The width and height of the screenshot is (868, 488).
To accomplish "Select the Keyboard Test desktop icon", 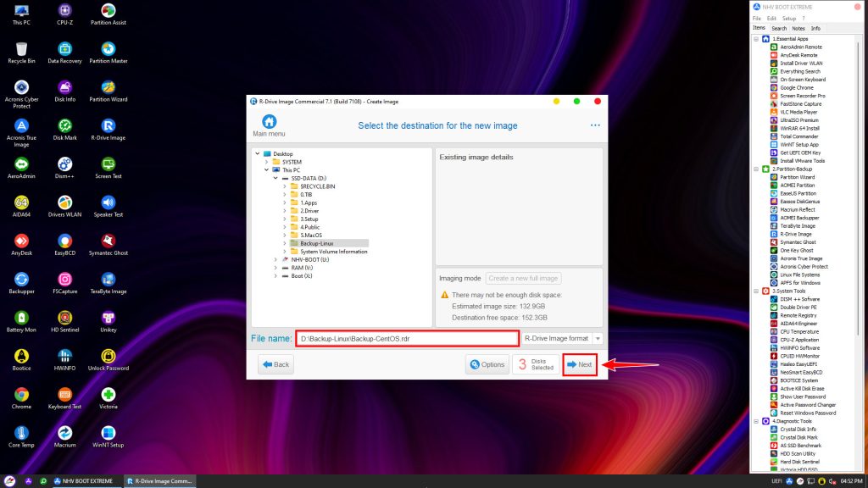I will pyautogui.click(x=64, y=398).
